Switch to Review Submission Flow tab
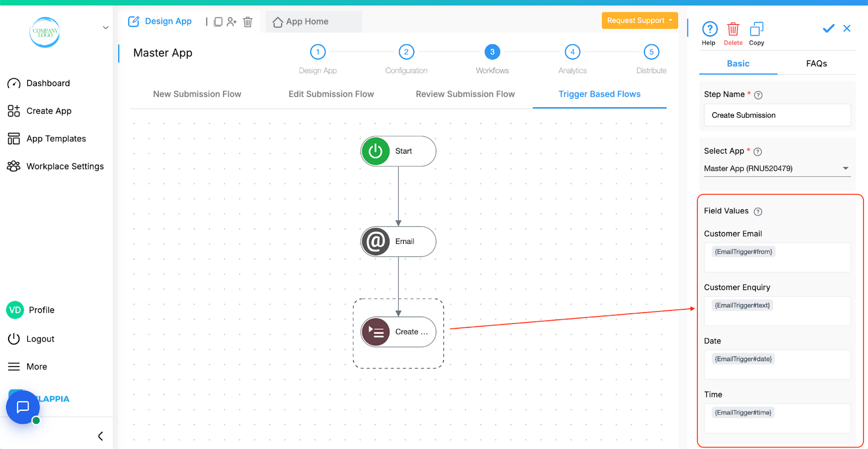The width and height of the screenshot is (868, 449). click(465, 94)
